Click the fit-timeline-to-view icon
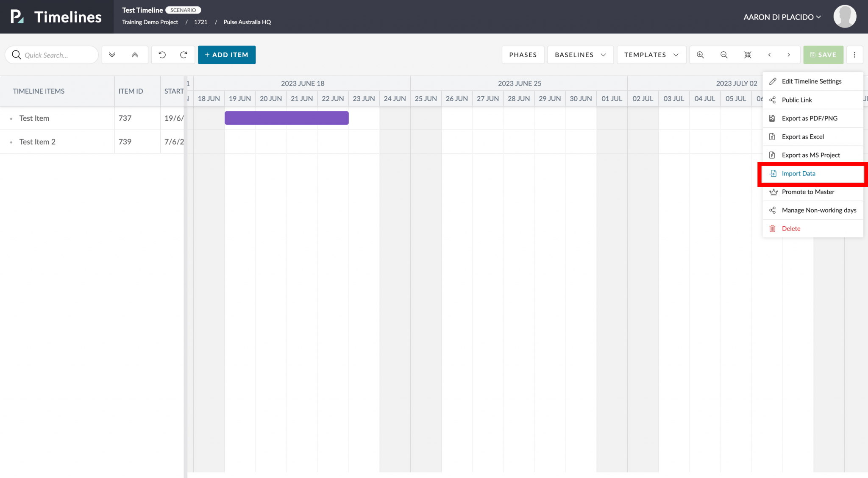Viewport: 868px width, 478px height. pyautogui.click(x=748, y=55)
